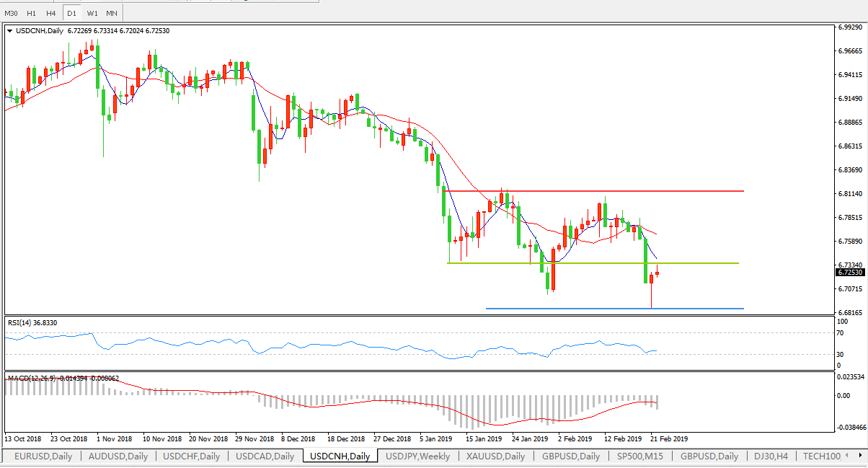Switch to the AUDUSD,Daily tab
Screen dimensions: 868x468
click(x=118, y=456)
